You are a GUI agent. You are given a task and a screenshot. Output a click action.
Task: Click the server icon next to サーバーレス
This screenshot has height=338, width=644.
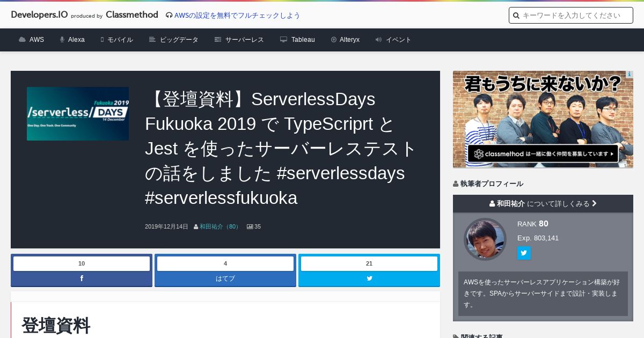[218, 40]
